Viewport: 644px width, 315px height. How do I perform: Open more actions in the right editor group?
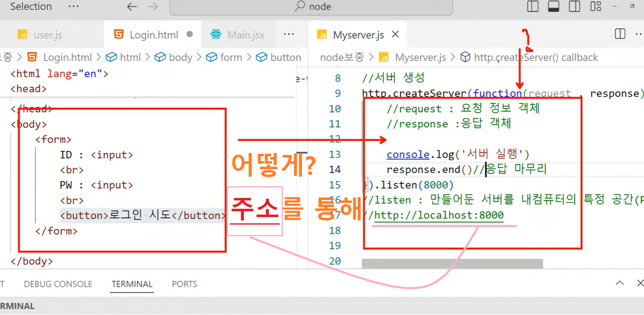[640, 34]
